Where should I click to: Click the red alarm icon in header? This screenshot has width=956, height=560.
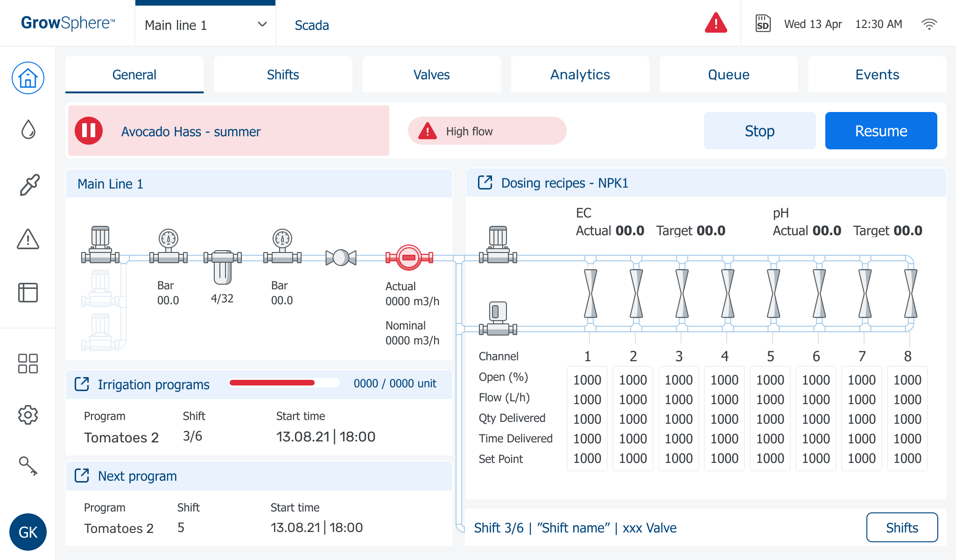click(716, 23)
